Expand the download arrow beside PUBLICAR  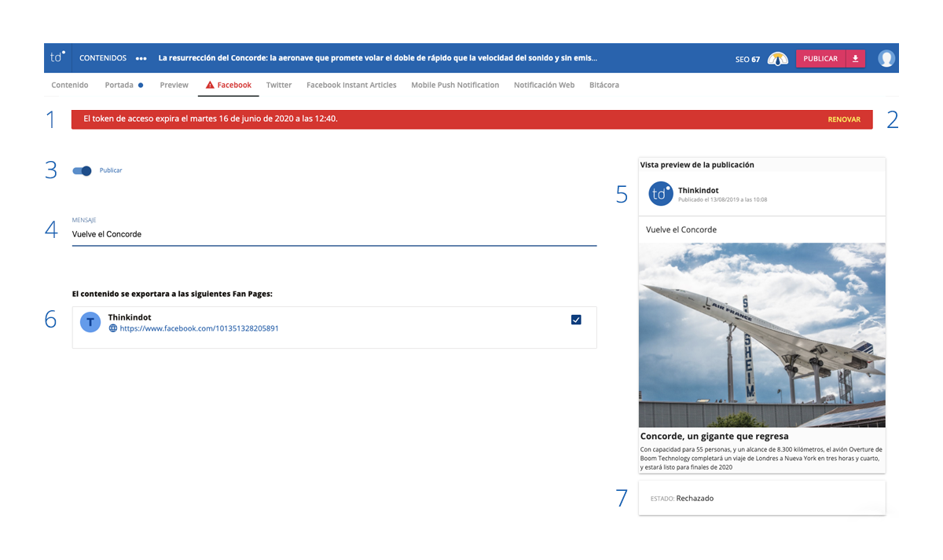click(x=855, y=59)
